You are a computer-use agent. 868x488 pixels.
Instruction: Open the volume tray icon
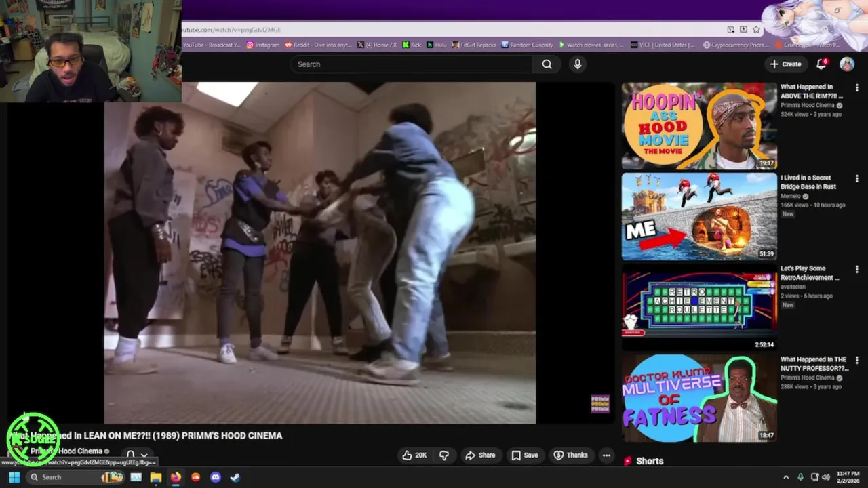point(827,477)
